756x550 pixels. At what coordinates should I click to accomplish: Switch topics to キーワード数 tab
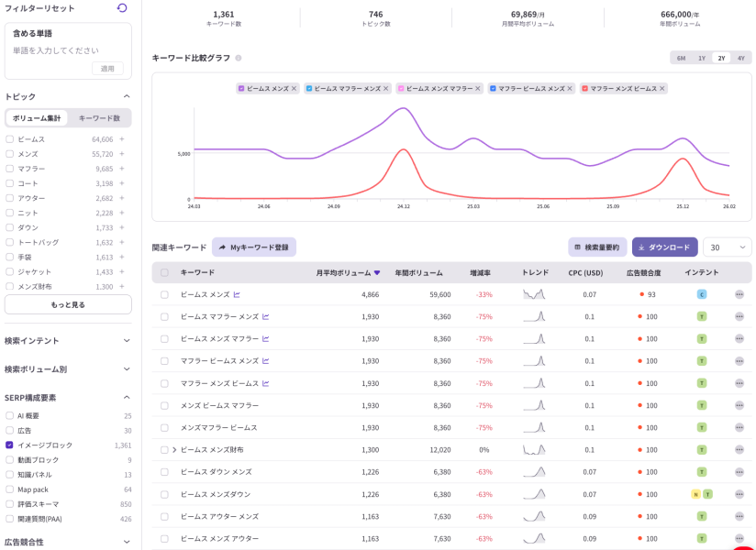(x=99, y=118)
